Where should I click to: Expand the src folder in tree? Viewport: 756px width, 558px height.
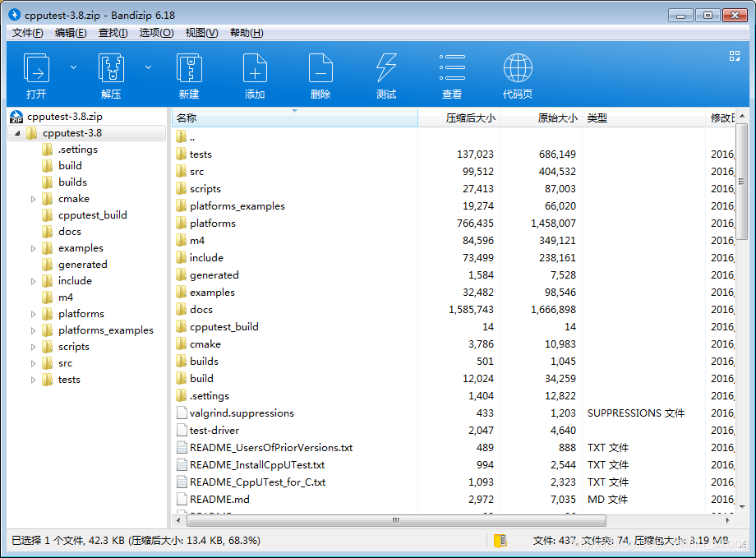(33, 363)
